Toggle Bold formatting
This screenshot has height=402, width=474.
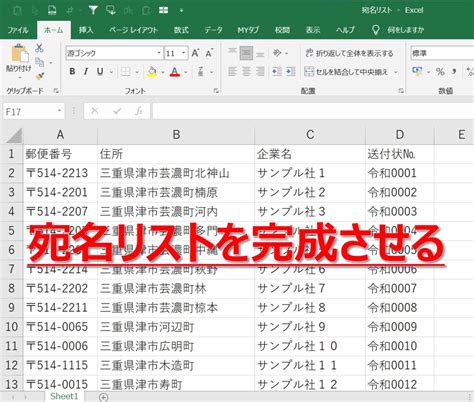72,71
